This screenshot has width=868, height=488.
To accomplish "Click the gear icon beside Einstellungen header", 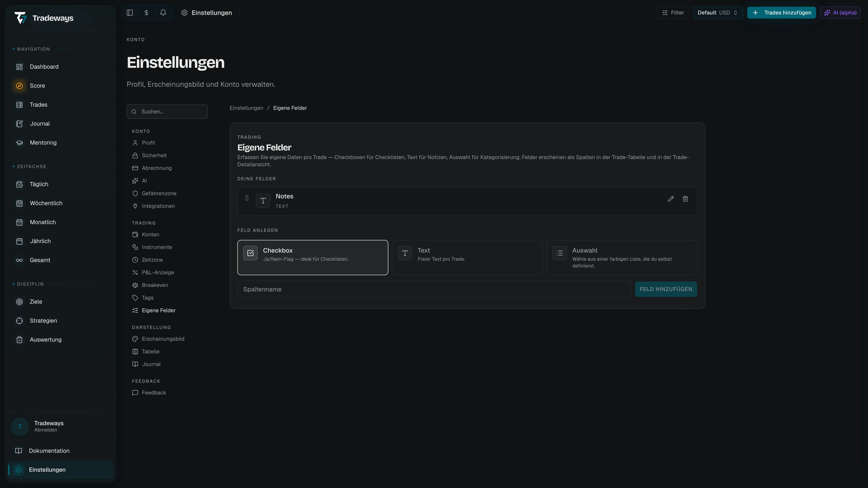I will coord(184,13).
